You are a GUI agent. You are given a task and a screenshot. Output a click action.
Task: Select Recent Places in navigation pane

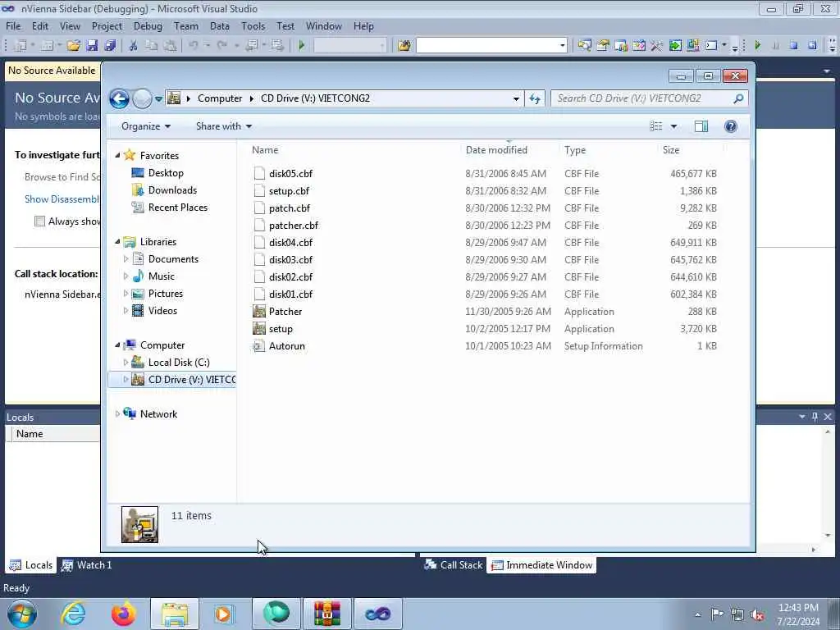(178, 208)
